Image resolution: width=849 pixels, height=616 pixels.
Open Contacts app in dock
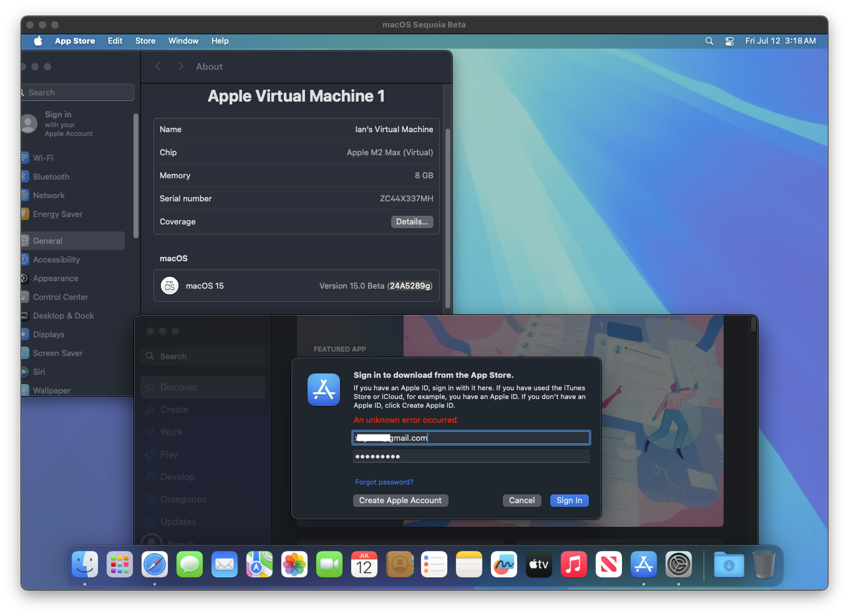tap(399, 565)
